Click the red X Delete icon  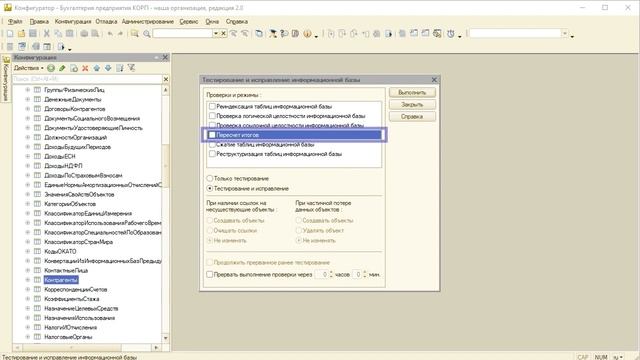click(85, 68)
